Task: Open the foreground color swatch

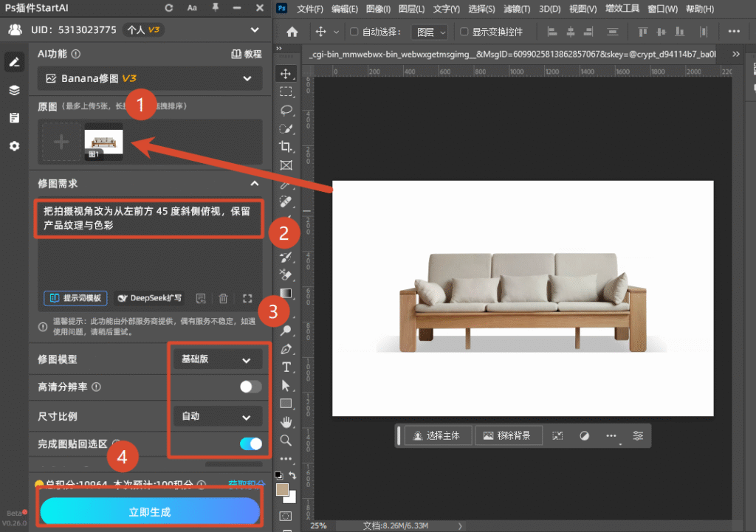Action: point(282,490)
